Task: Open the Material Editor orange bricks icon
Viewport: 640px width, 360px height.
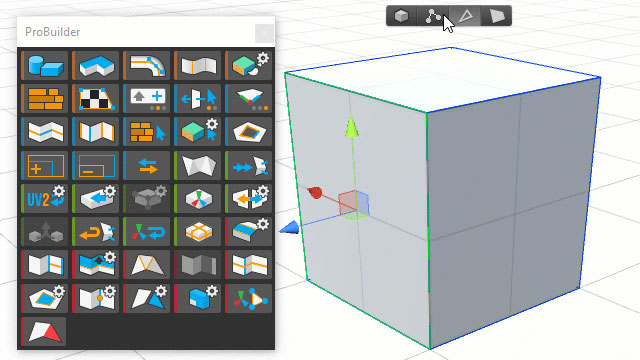Action: click(44, 98)
